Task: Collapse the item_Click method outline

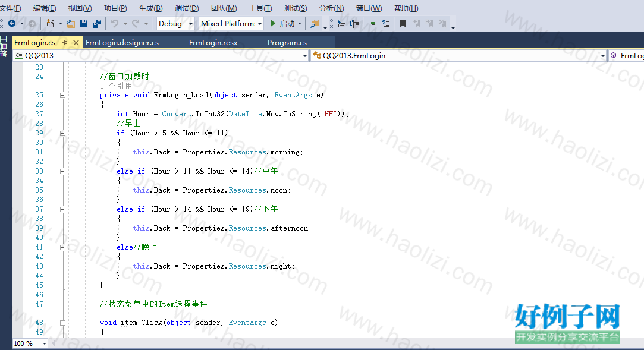Action: coord(63,323)
